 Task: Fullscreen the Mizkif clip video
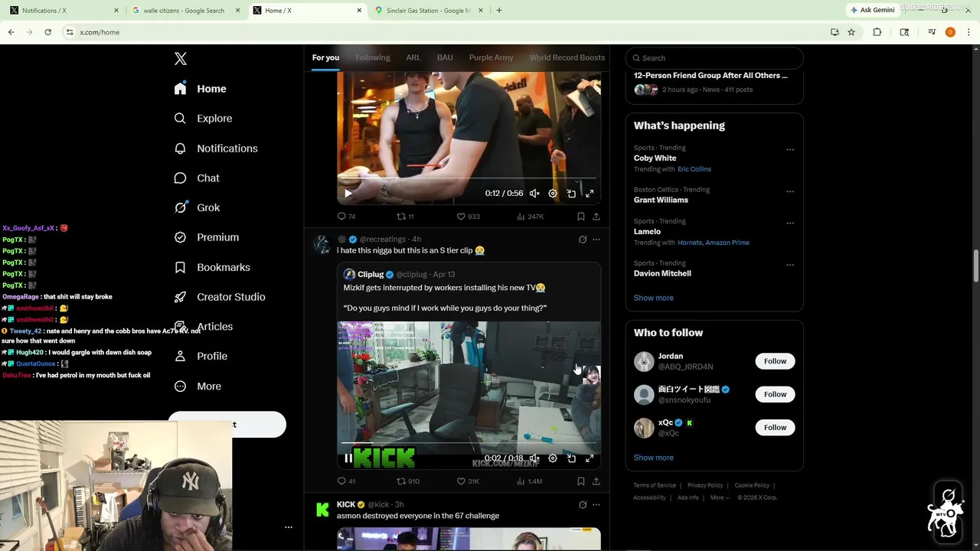coord(590,458)
